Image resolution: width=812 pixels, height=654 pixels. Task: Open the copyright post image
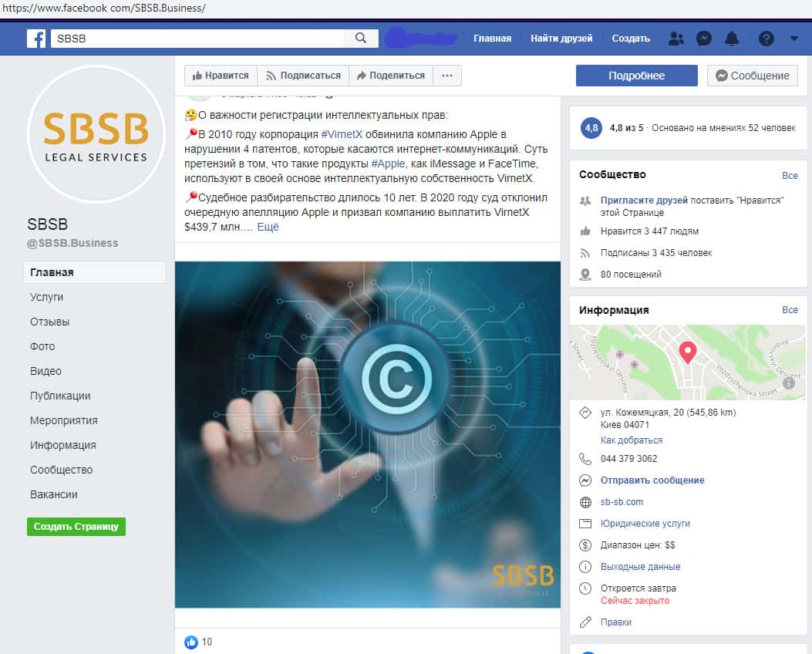tap(367, 434)
